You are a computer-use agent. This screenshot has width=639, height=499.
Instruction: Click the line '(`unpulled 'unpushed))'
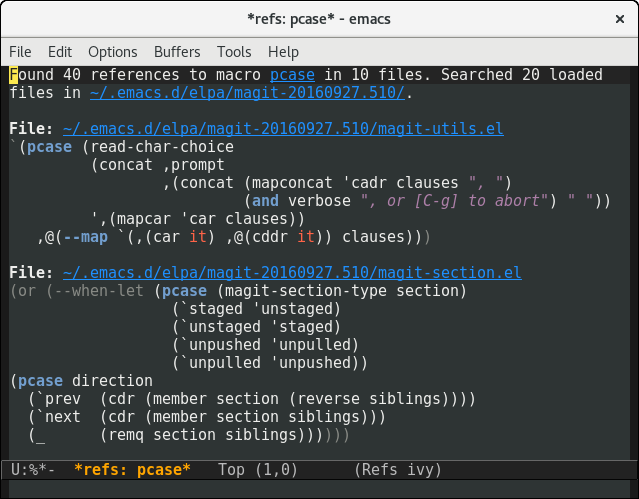pos(270,362)
